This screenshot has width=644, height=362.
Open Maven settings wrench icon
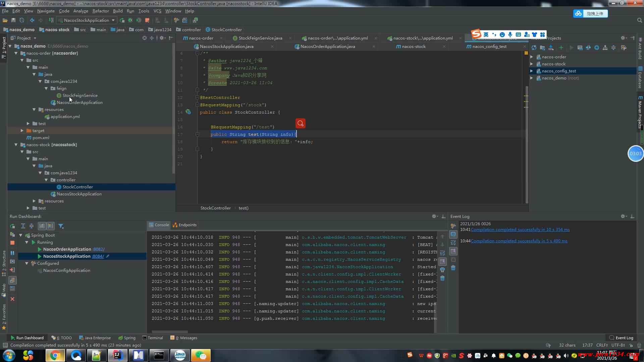[624, 48]
